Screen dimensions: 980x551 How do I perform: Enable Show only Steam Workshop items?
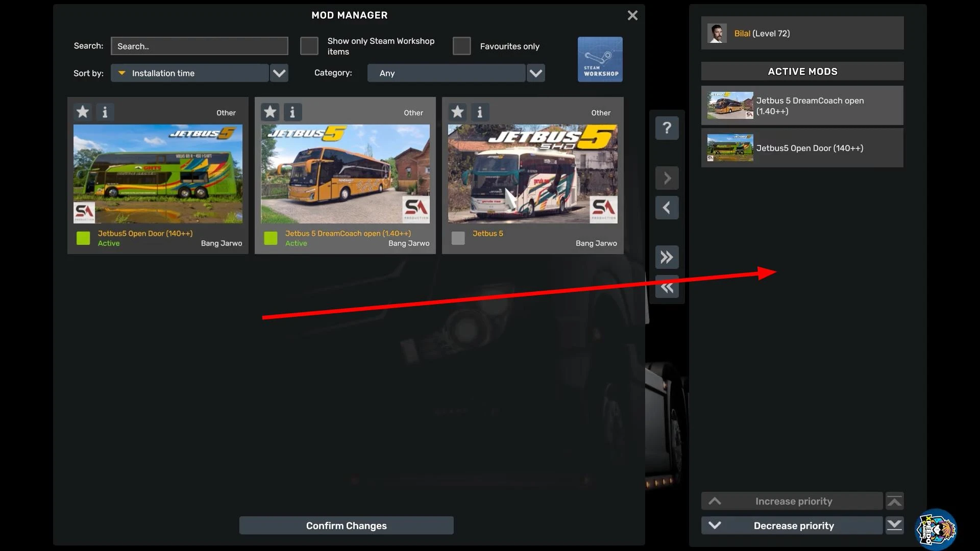pyautogui.click(x=309, y=46)
